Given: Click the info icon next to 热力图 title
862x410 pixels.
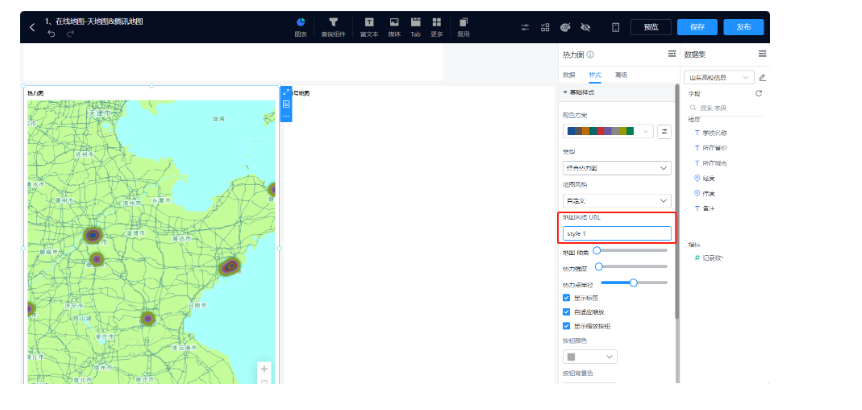Looking at the screenshot, I should click(590, 54).
